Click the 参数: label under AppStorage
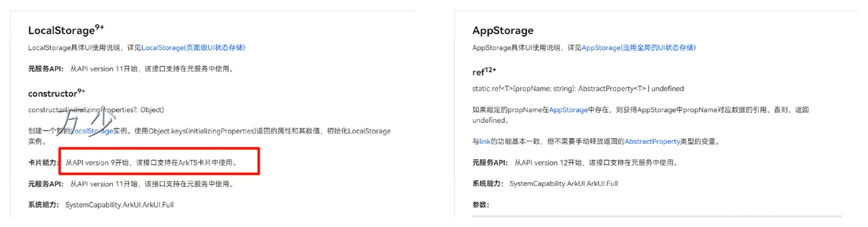The height and width of the screenshot is (227, 868). (480, 204)
